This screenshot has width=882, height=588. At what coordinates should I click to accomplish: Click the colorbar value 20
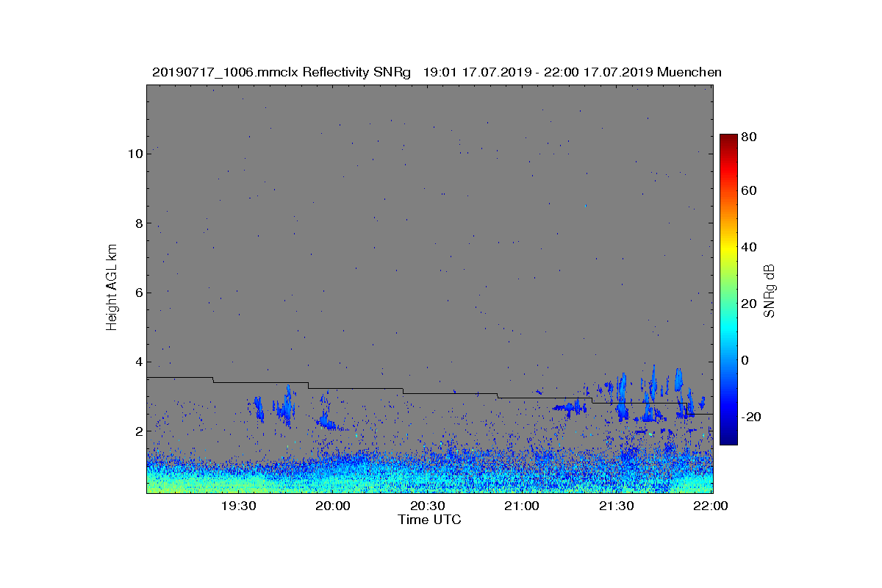coord(750,304)
